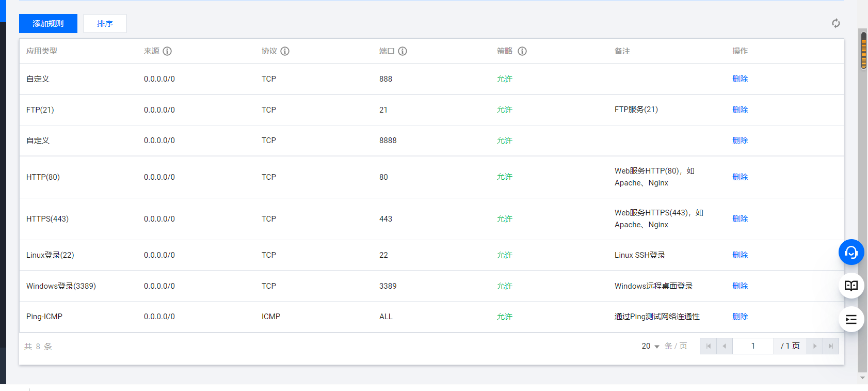This screenshot has height=391, width=868.
Task: Select the Linux登录(22) cell
Action: tap(50, 255)
